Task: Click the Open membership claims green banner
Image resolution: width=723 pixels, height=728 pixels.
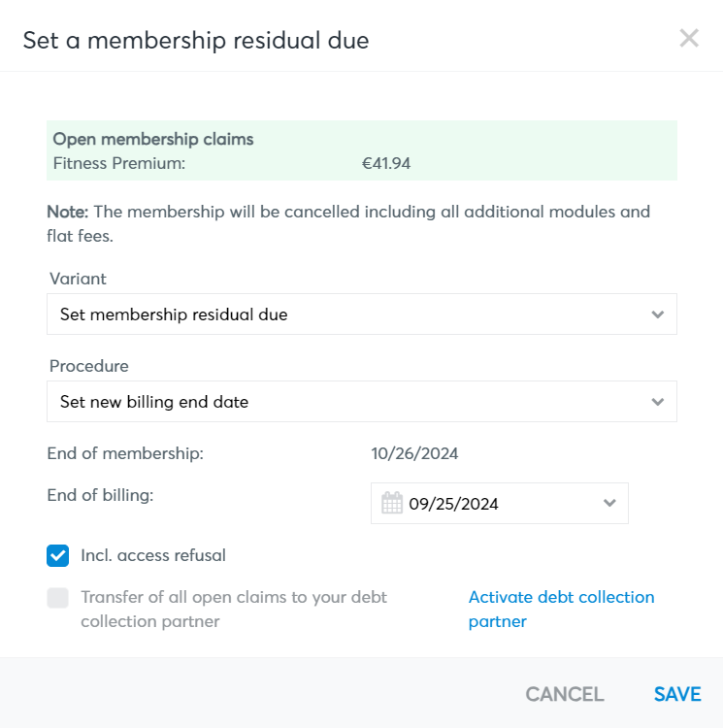Action: tap(361, 150)
